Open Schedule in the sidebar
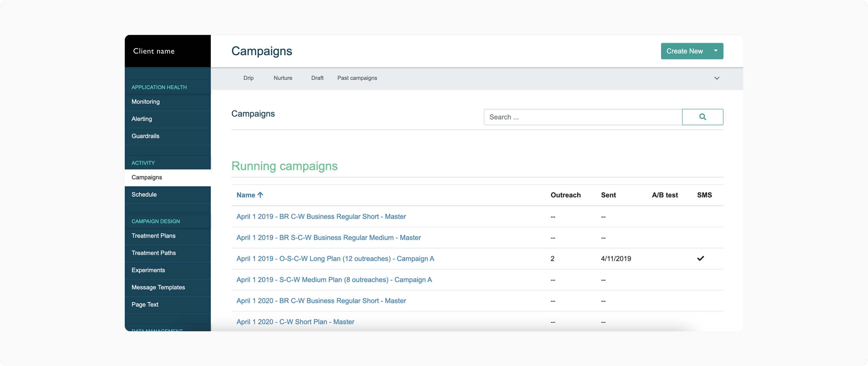 pos(168,195)
